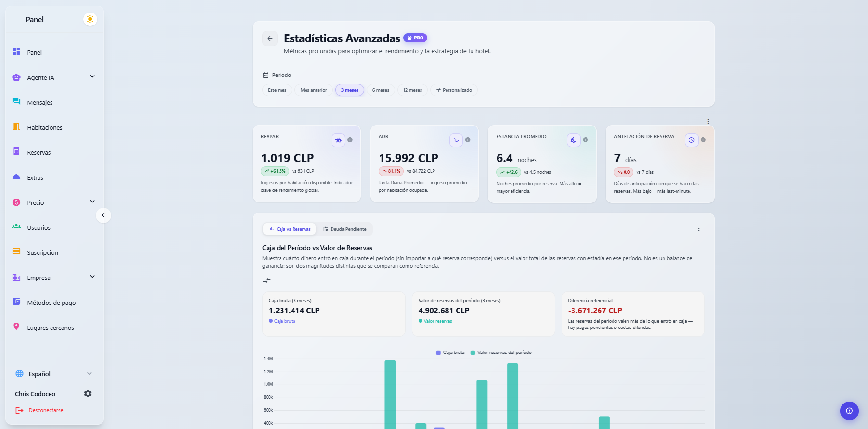Click the Estancia Promedio info icon

click(x=586, y=140)
